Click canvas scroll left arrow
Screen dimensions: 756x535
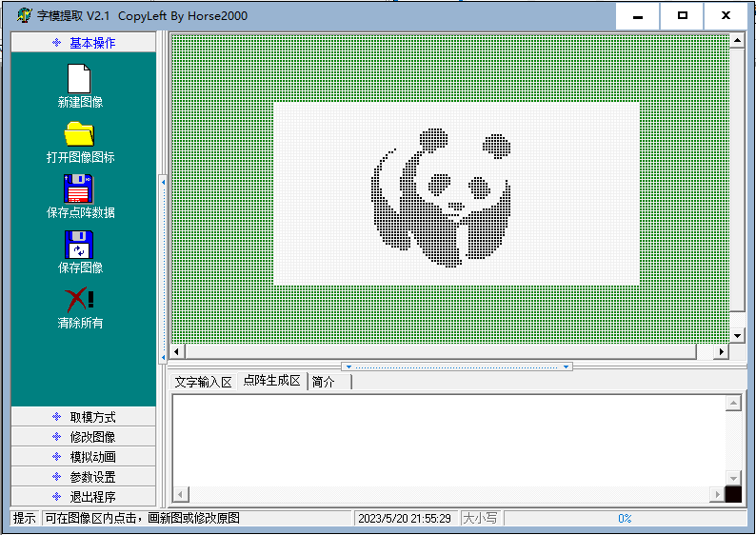tap(176, 351)
